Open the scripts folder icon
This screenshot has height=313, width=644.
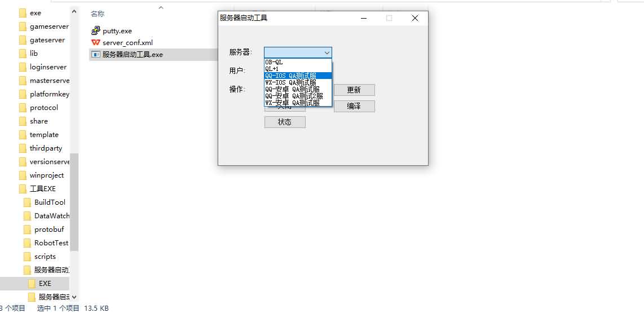click(27, 256)
